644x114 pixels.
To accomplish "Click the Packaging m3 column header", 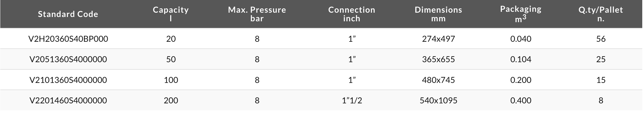I will pyautogui.click(x=521, y=14).
